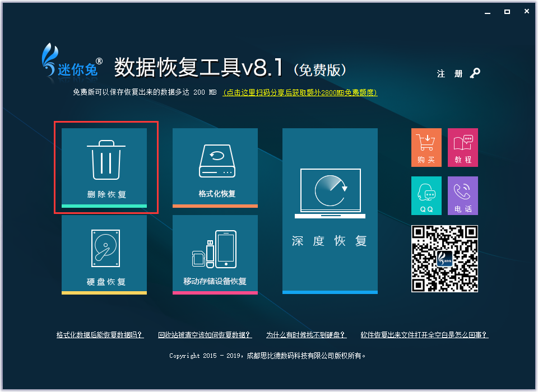
Task: Click the 电话 phone tile
Action: coord(463,196)
